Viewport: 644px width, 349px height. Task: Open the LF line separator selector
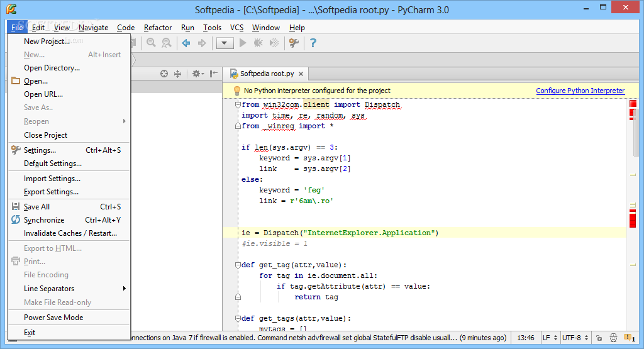pos(550,338)
